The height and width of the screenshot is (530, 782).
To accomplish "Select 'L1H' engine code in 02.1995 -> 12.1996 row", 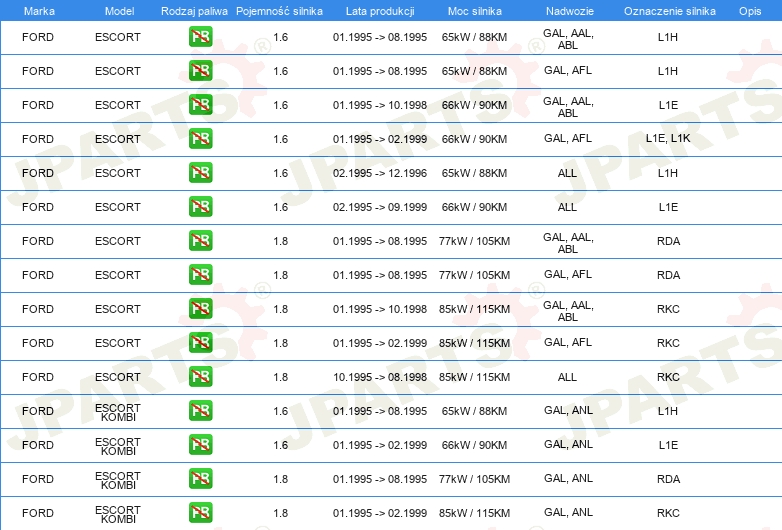I will 668,173.
